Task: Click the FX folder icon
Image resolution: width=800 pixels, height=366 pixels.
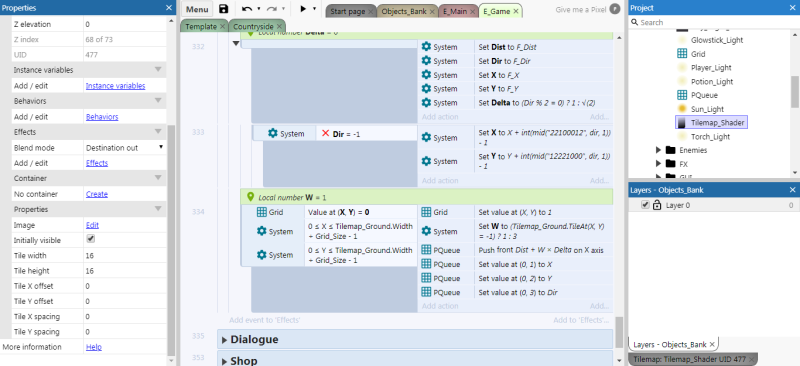Action: pyautogui.click(x=670, y=164)
